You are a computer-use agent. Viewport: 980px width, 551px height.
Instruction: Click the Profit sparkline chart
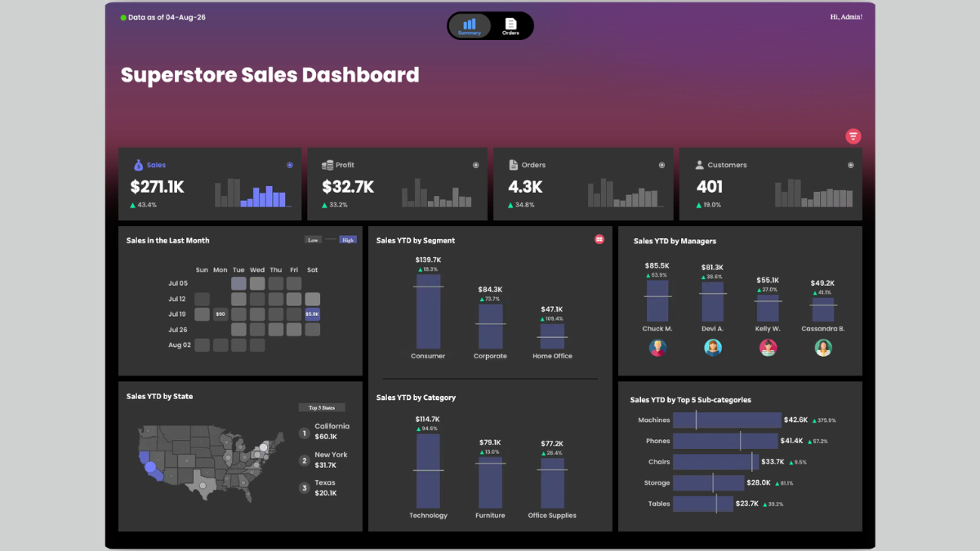[x=438, y=192]
